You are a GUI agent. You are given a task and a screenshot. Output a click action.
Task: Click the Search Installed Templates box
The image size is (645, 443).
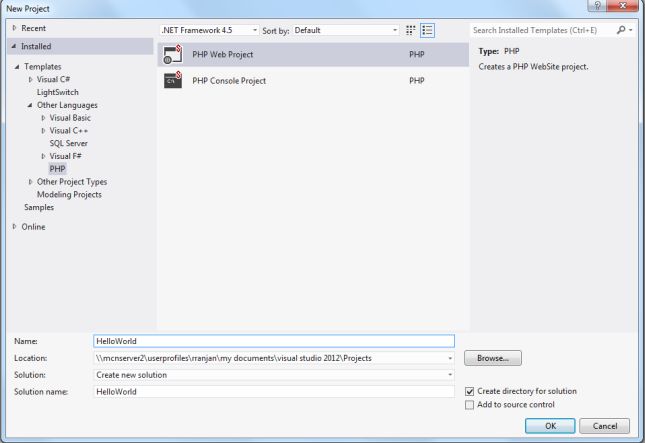point(543,30)
